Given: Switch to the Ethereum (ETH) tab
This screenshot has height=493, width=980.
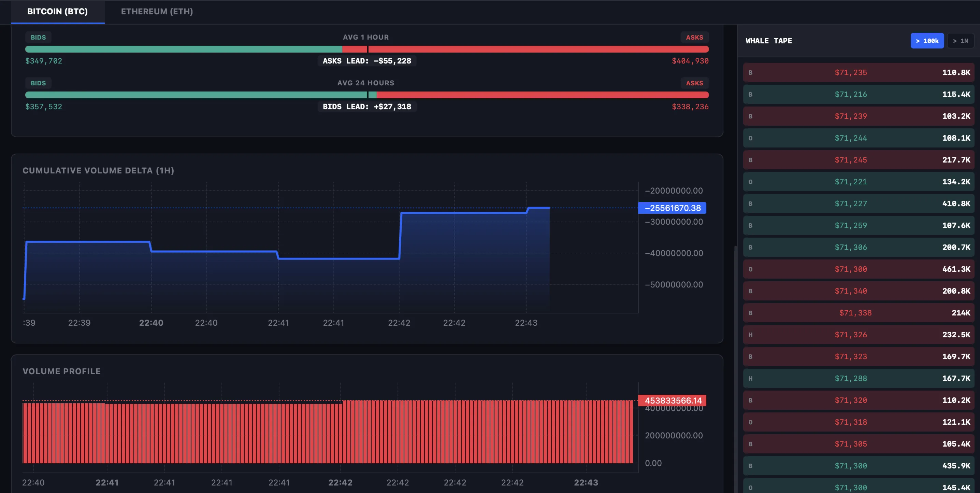Looking at the screenshot, I should tap(157, 11).
